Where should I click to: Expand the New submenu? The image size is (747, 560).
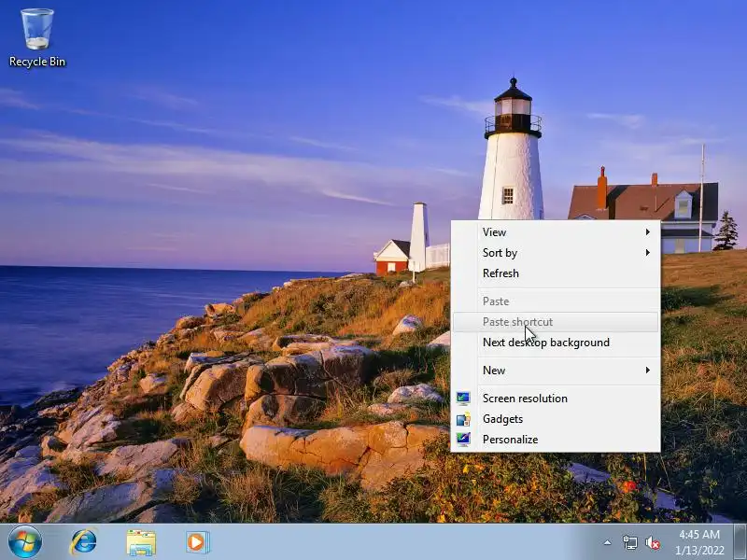click(x=556, y=370)
